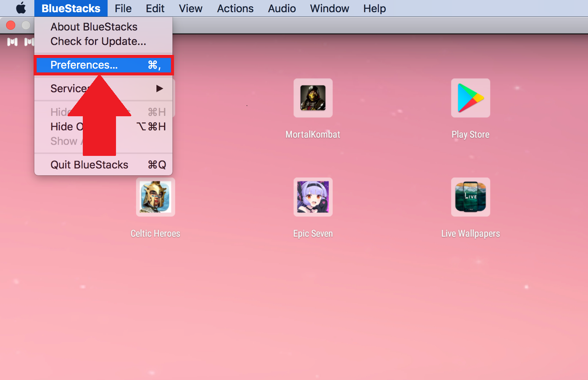Click the Live Wallpapers label text
The image size is (588, 380).
470,234
